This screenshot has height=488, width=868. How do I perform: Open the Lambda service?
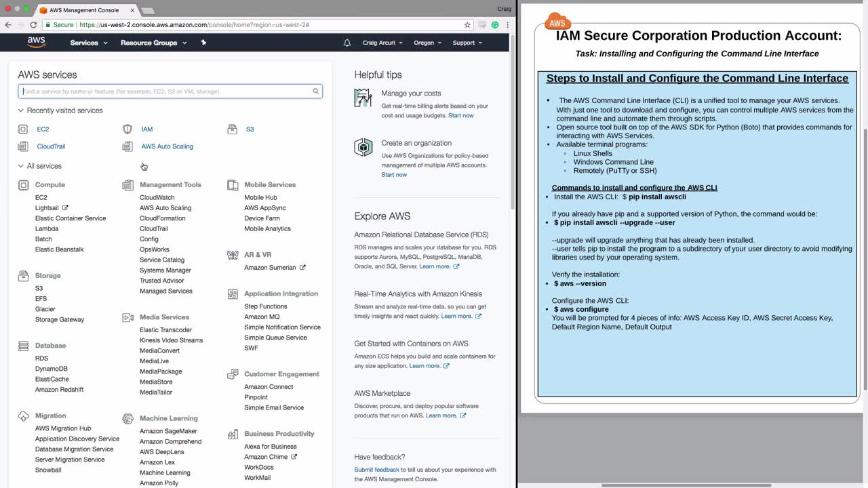(47, 229)
